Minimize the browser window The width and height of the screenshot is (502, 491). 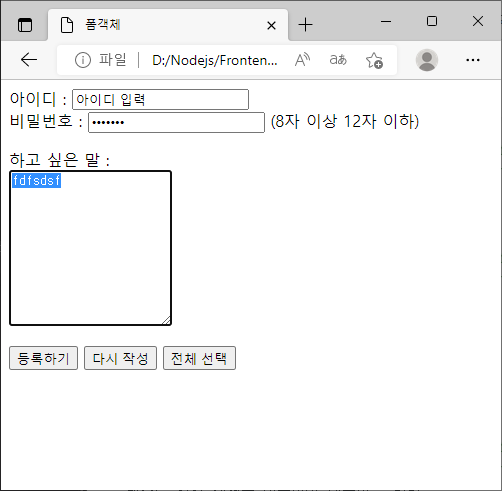coord(386,21)
